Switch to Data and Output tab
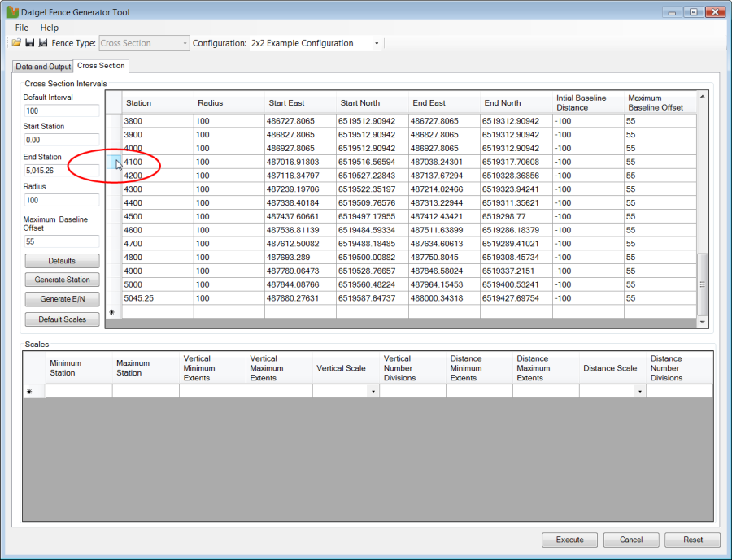This screenshot has width=732, height=560. [x=42, y=67]
